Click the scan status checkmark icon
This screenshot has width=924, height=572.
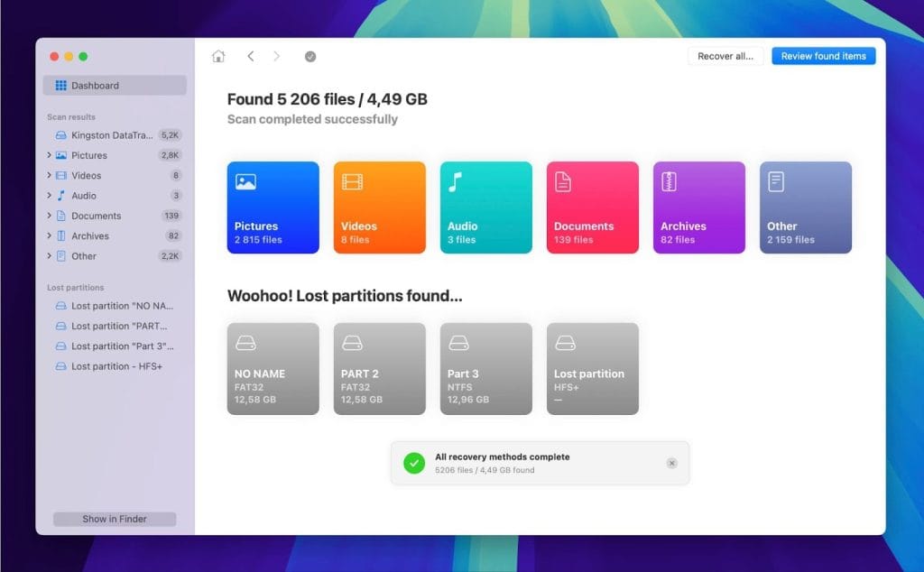(x=310, y=56)
